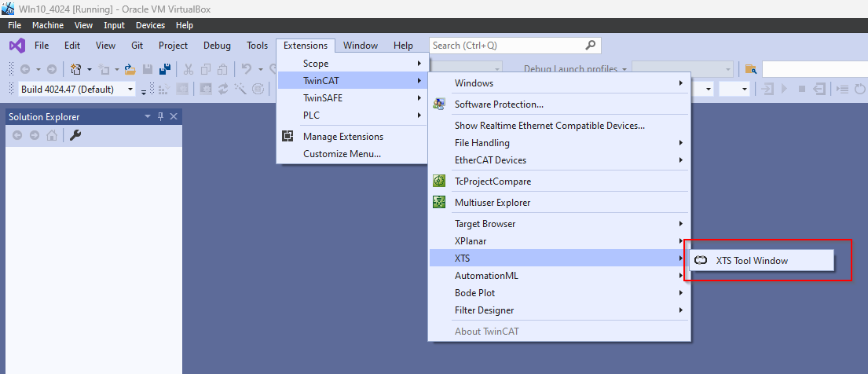Click the Copy toolbar icon
Viewport: 868px width, 374px height.
click(206, 69)
